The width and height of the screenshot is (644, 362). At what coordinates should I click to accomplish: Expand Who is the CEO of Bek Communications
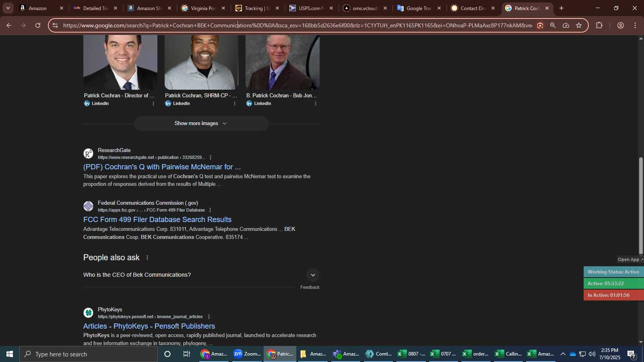(201, 275)
